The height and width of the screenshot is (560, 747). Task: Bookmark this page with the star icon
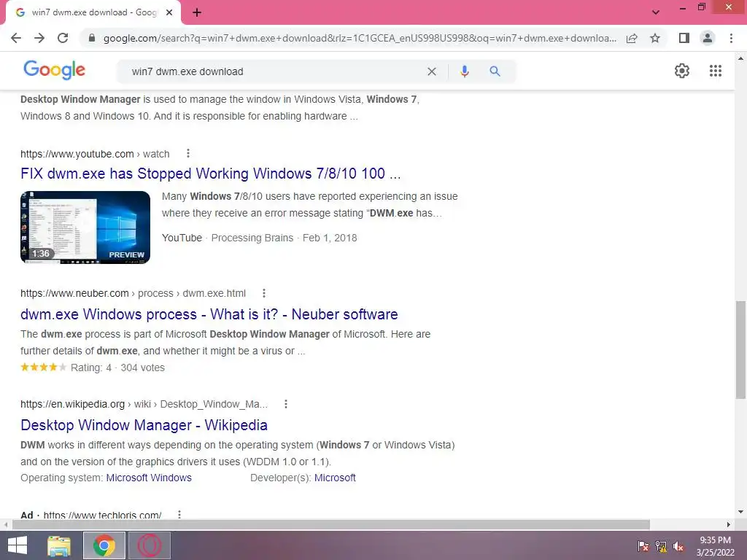coord(655,38)
